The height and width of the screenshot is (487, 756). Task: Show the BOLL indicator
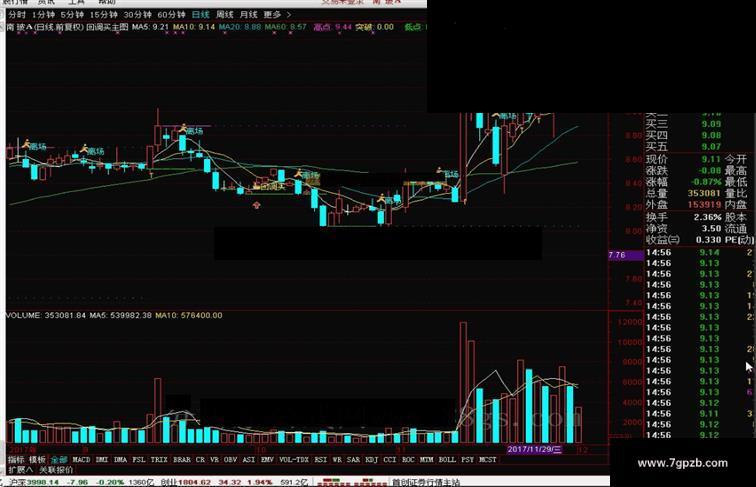pyautogui.click(x=447, y=460)
